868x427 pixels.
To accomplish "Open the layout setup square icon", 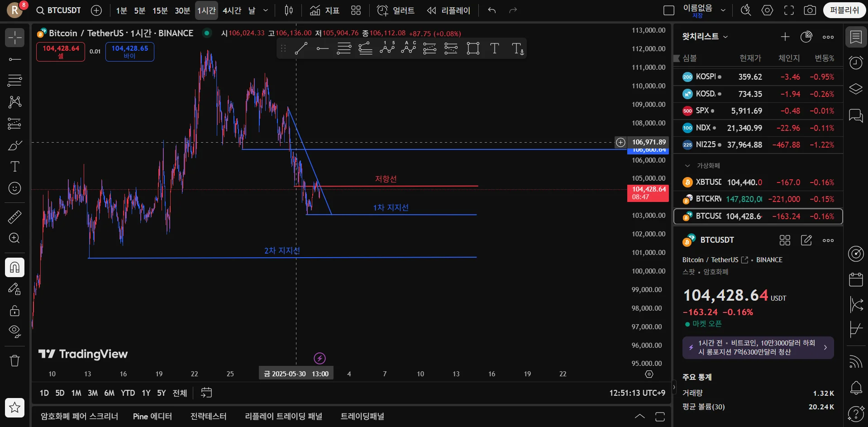I will [669, 10].
